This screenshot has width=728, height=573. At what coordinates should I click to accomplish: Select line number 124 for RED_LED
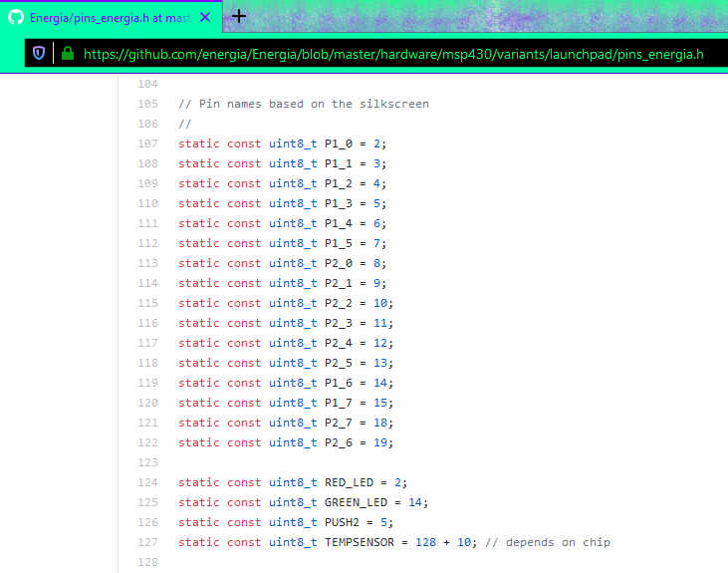[x=147, y=482]
